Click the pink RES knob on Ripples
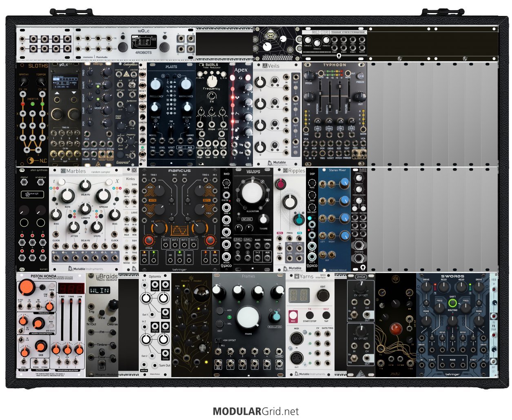Image resolution: width=512 pixels, height=420 pixels. (x=280, y=184)
